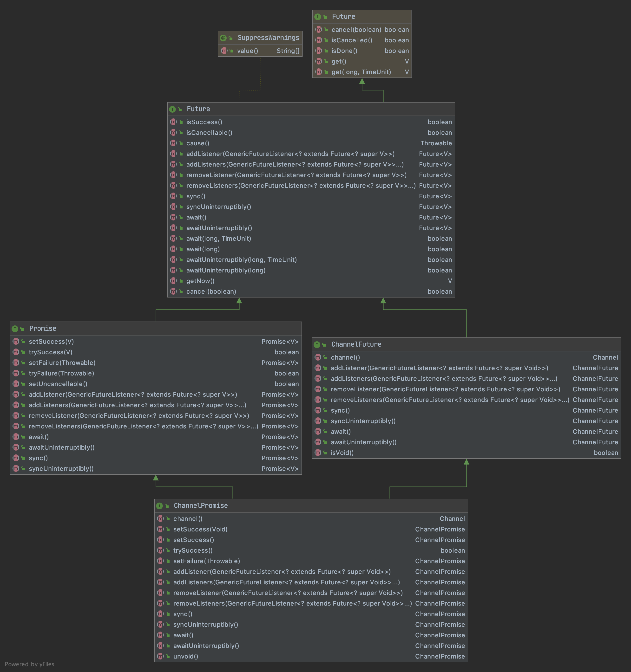
Task: Click the method icon beside isCancelled()
Action: (319, 40)
